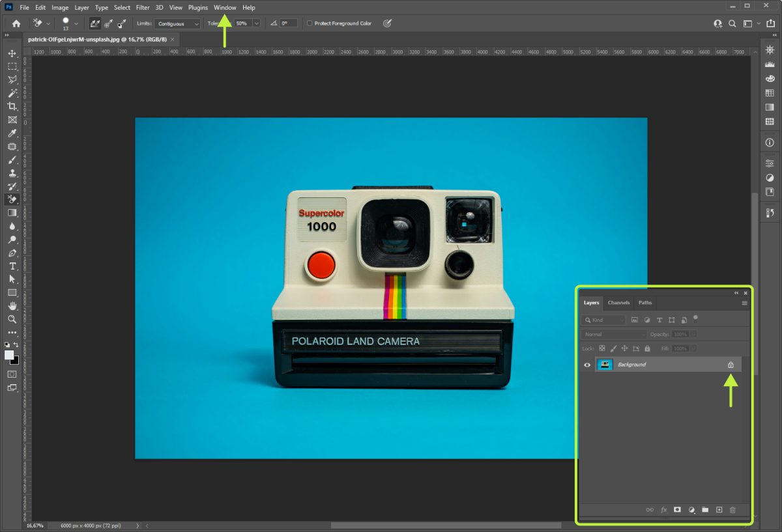
Task: Choose Sampling: Continuous option
Action: pyautogui.click(x=94, y=23)
